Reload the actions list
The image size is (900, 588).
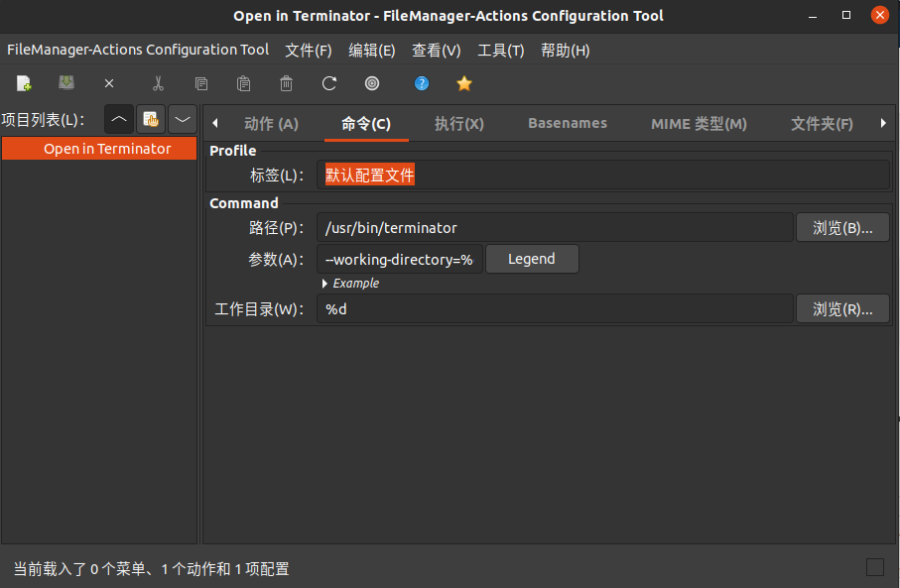click(327, 83)
